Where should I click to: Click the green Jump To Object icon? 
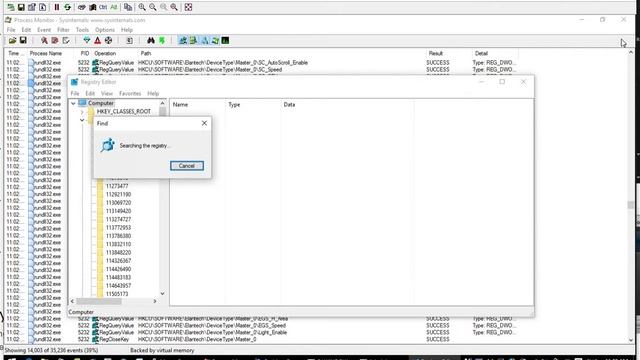(x=162, y=40)
